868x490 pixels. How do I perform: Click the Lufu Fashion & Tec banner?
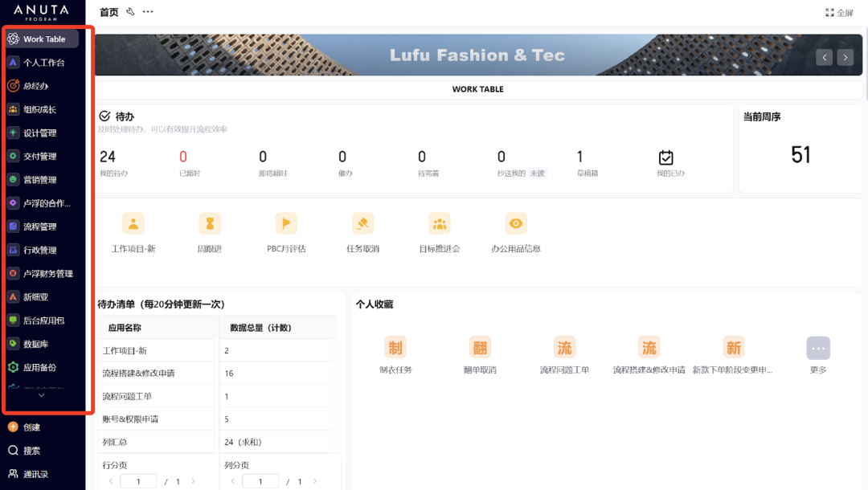click(478, 55)
